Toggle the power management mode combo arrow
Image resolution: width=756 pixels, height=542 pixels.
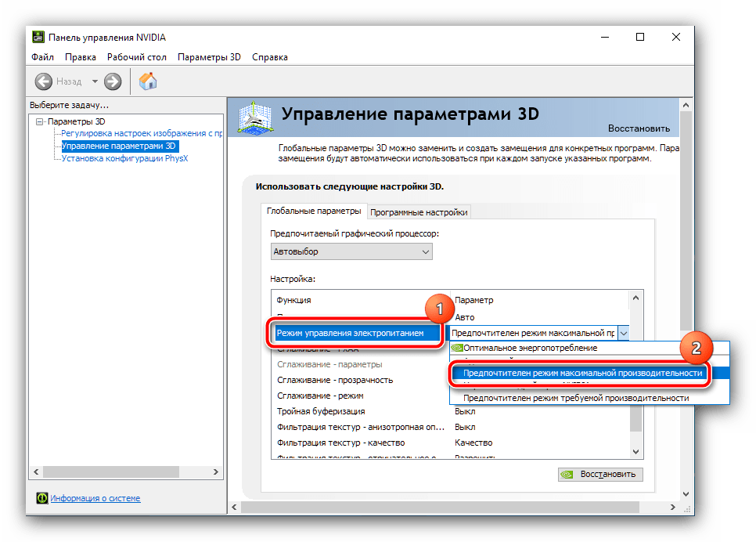pyautogui.click(x=624, y=333)
